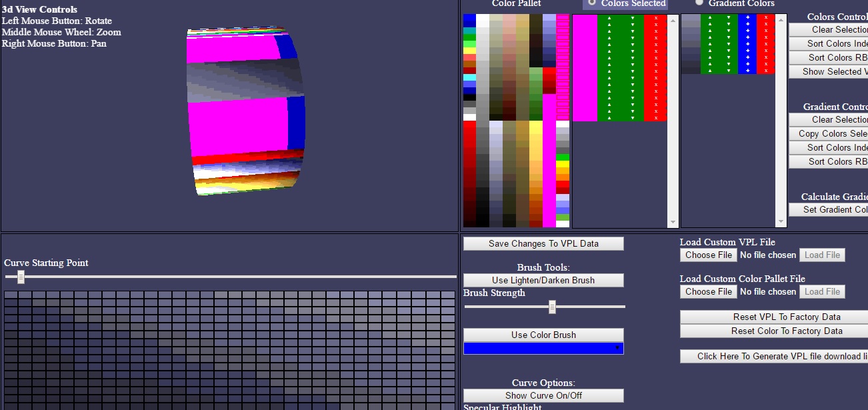Click the Brush Strength slider handle
Viewport: 868px width, 410px height.
552,307
